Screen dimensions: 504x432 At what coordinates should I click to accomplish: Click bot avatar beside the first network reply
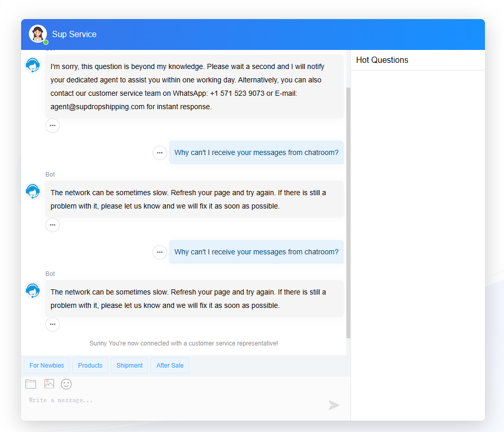pos(33,191)
